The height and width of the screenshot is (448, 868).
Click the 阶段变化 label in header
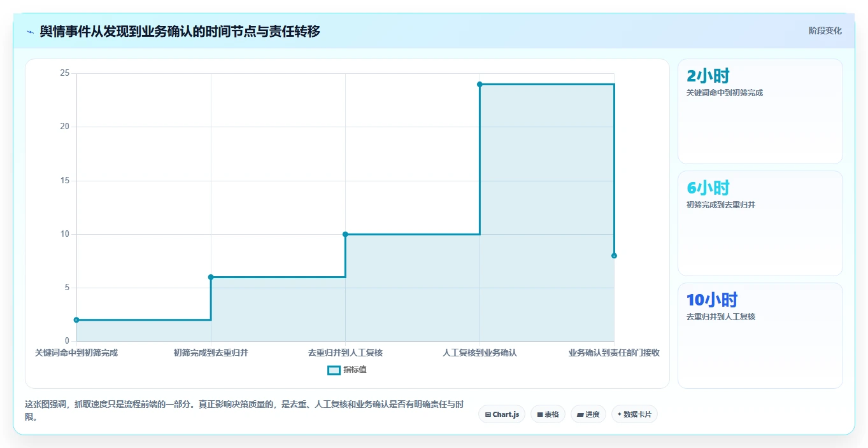coord(825,31)
